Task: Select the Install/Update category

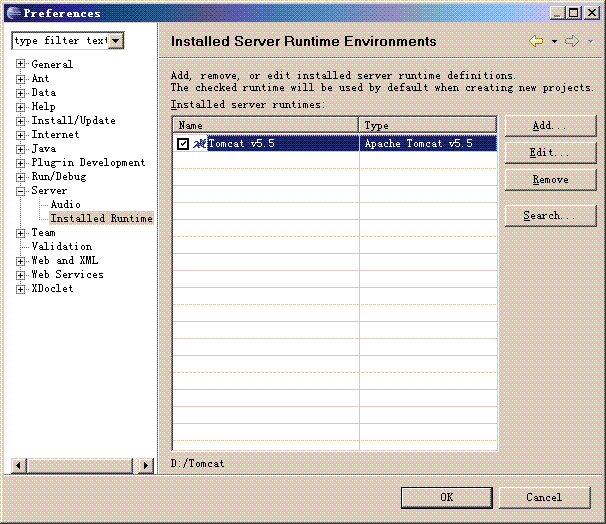Action: 73,121
